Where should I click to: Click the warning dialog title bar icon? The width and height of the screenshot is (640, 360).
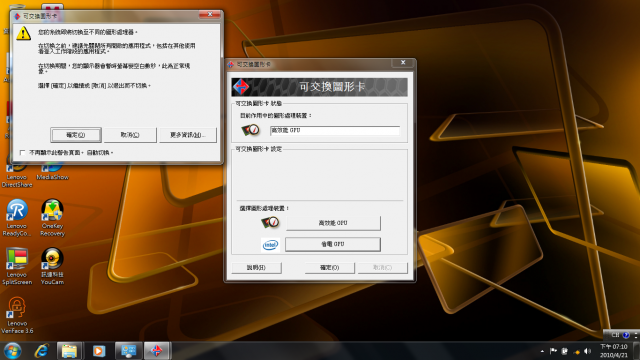pos(17,16)
